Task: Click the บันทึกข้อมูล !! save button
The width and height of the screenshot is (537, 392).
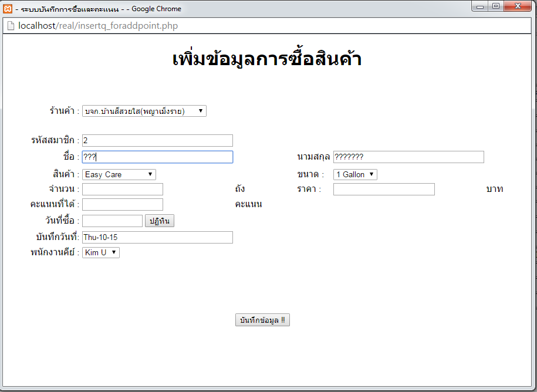Action: pyautogui.click(x=262, y=320)
